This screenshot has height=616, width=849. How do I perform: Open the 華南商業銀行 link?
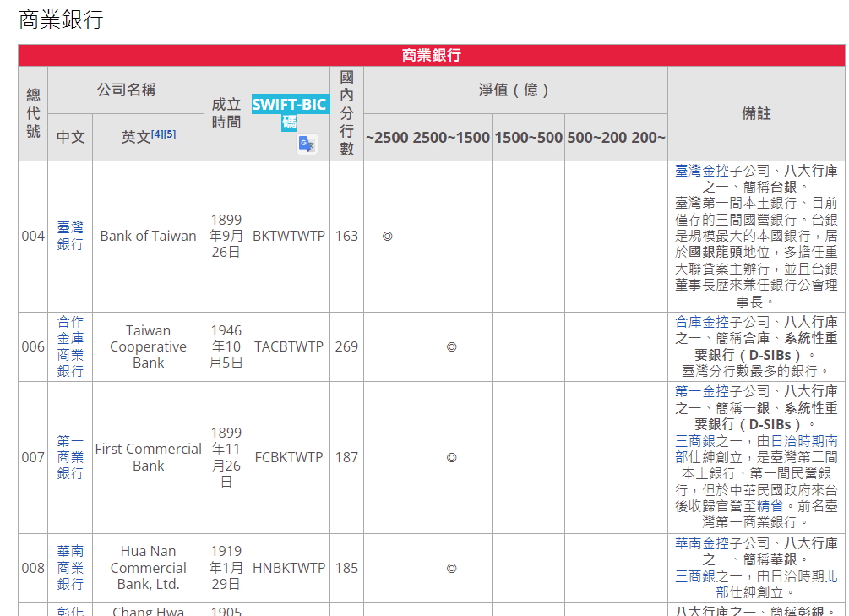70,568
